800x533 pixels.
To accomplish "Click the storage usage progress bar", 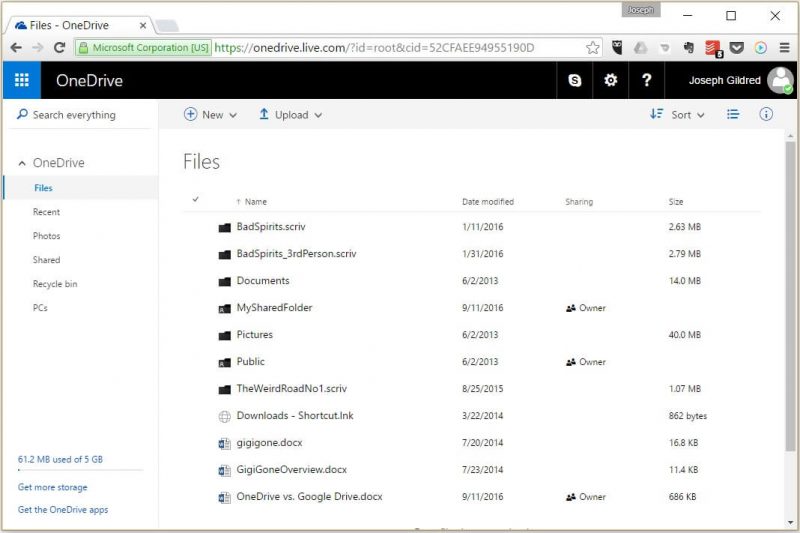I will [81, 470].
